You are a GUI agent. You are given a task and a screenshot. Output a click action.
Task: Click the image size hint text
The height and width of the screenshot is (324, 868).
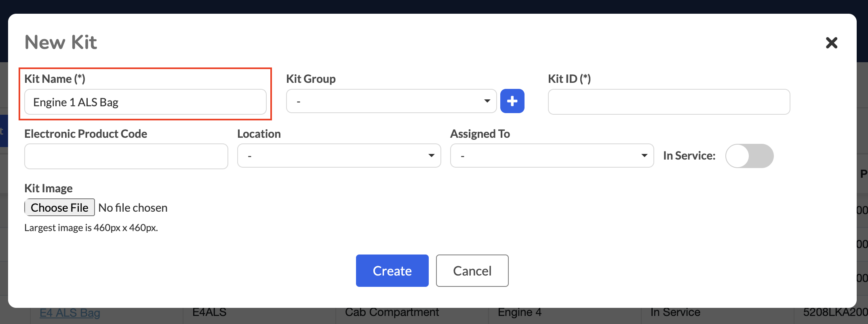(91, 228)
